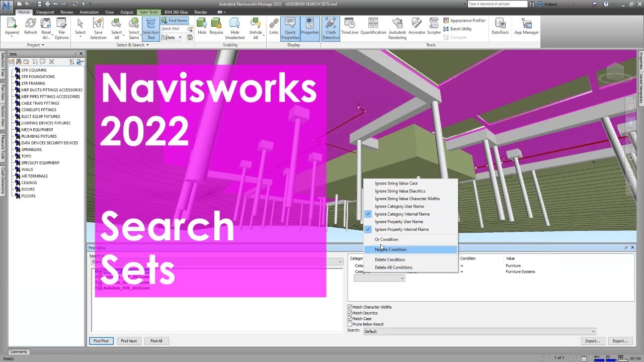Click the Quick Find input field
The image size is (644, 362).
(x=173, y=29)
